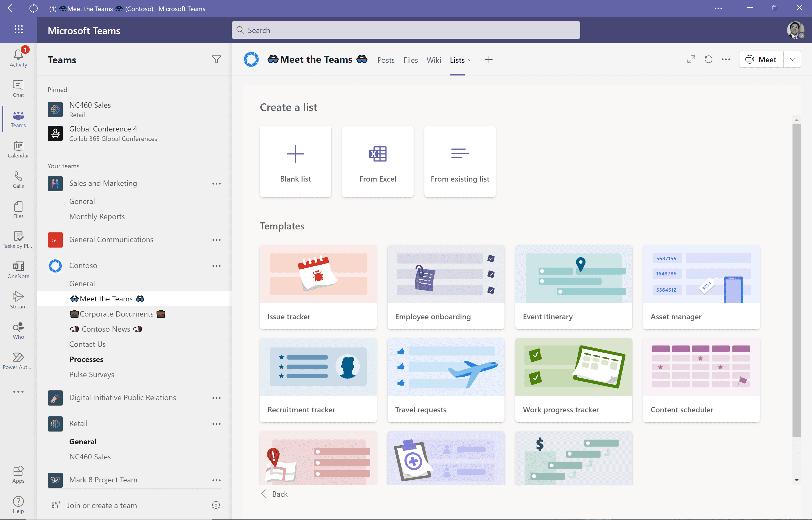
Task: Click the reload tab icon
Action: click(x=708, y=60)
